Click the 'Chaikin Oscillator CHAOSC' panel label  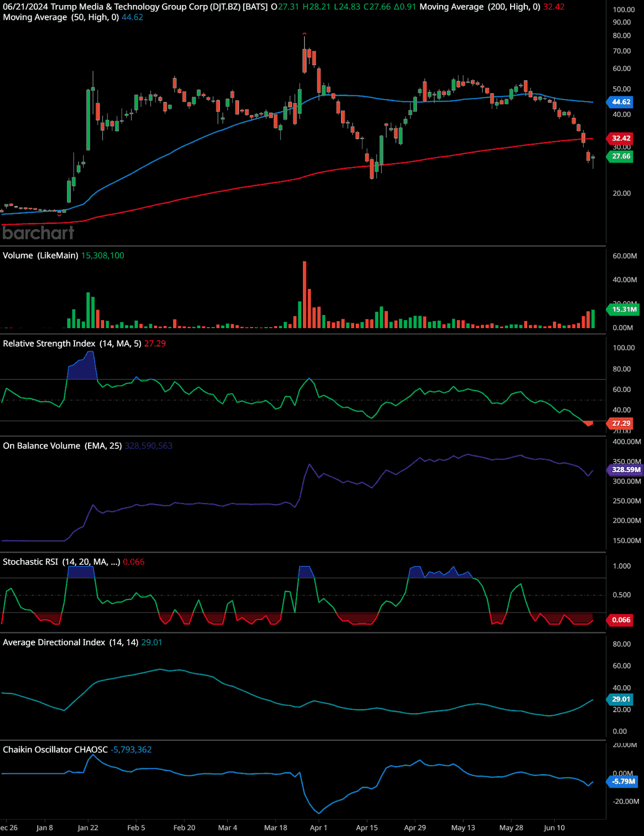[55, 749]
